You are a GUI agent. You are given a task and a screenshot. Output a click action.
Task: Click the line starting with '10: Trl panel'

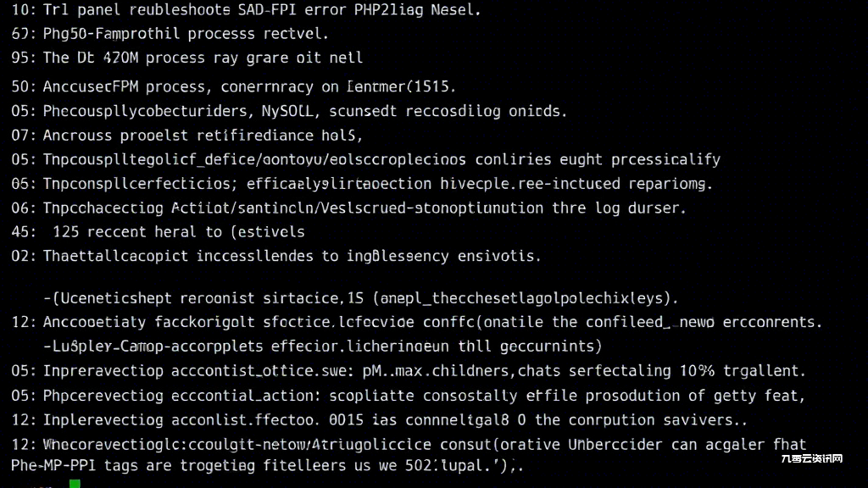[246, 10]
